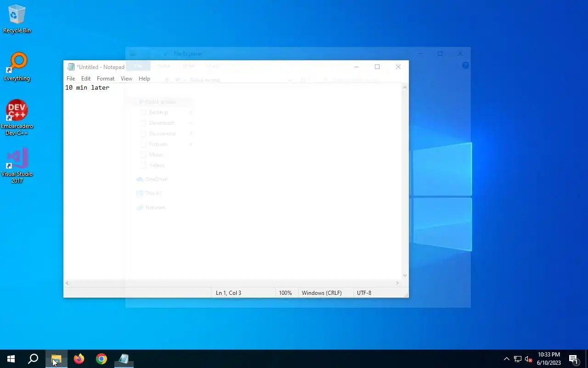Click the horizontal scrollbar right arrow
This screenshot has width=588, height=368.
pyautogui.click(x=398, y=283)
